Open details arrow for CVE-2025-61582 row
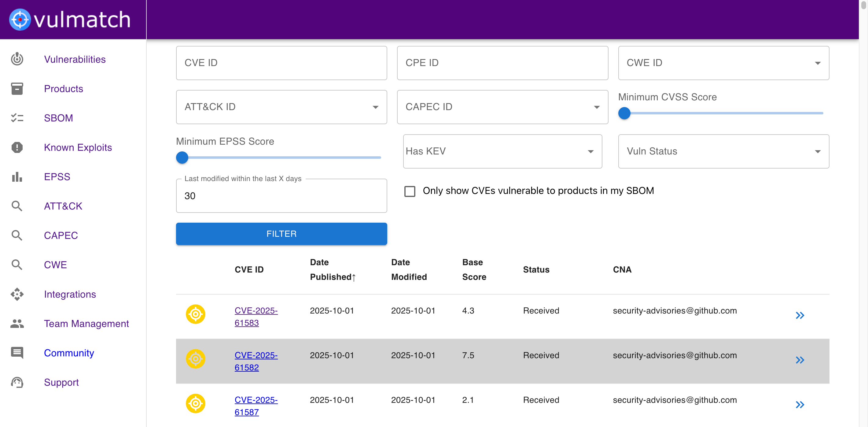The width and height of the screenshot is (868, 427). [800, 360]
